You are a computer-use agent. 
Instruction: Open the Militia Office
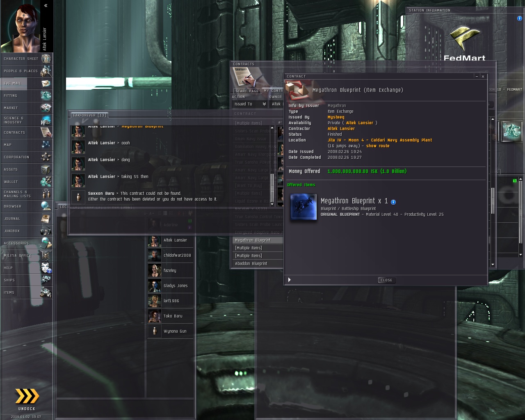(27, 256)
